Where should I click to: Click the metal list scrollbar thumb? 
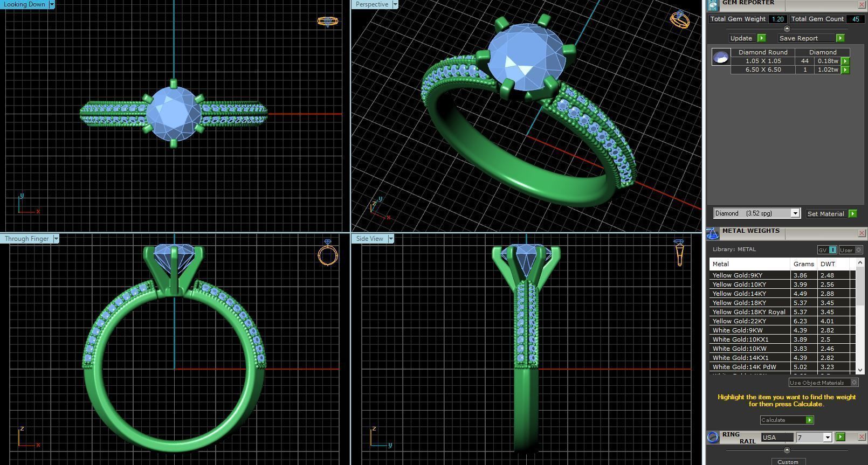(x=860, y=286)
